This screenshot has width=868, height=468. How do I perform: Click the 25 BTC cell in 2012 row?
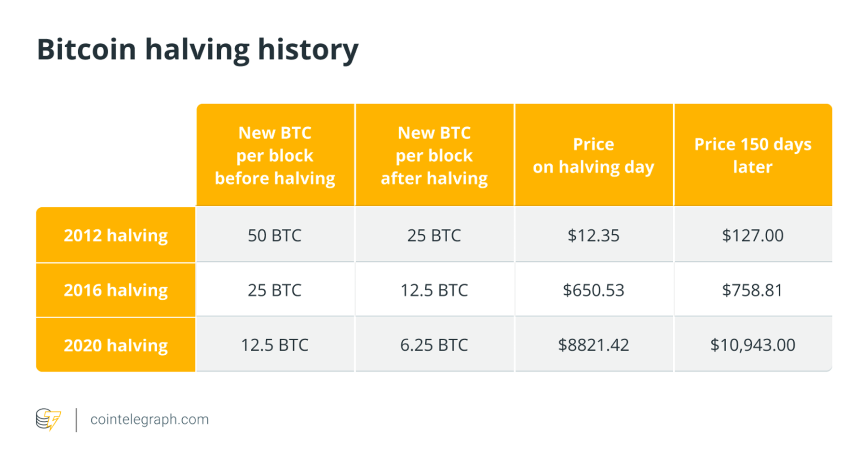(x=434, y=235)
